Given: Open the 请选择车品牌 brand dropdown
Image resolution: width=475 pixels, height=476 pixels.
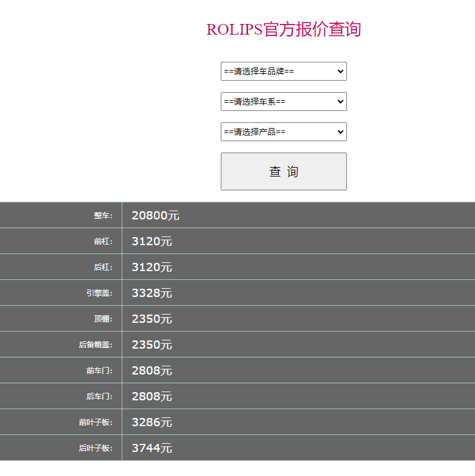Looking at the screenshot, I should tap(283, 71).
